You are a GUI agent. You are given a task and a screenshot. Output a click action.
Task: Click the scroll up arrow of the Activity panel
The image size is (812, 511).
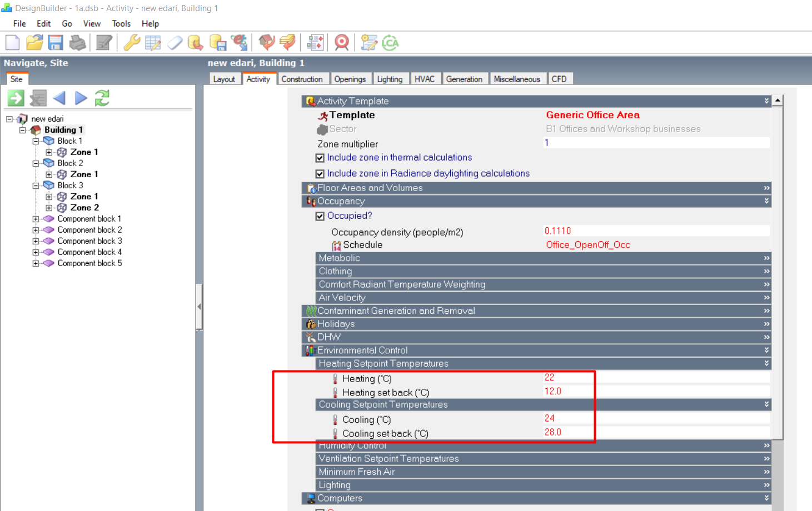[778, 101]
